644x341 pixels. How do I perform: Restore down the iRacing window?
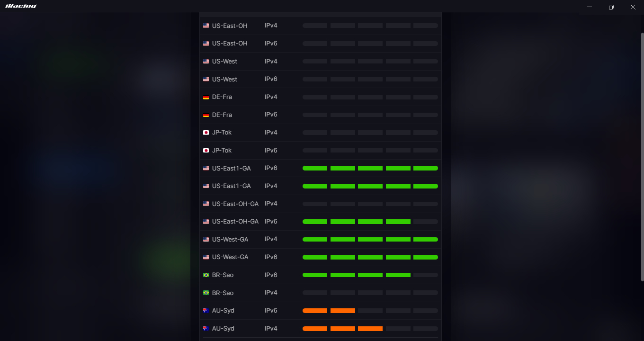coord(611,7)
